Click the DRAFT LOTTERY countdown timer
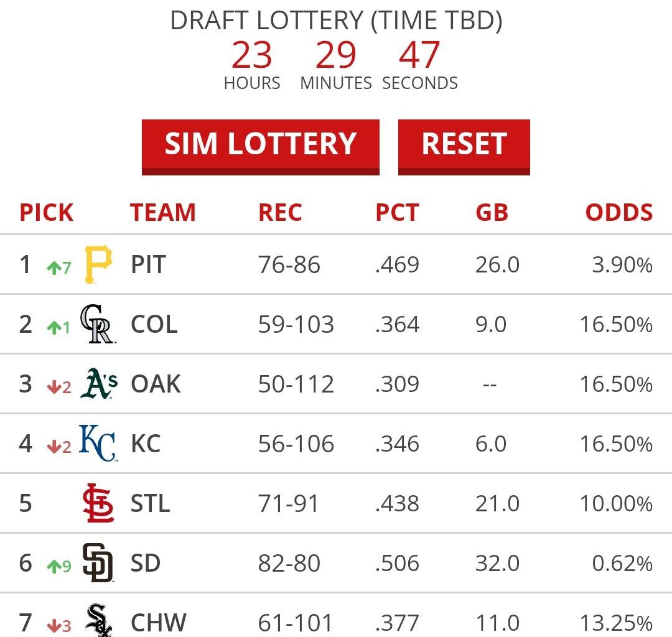 point(336,59)
